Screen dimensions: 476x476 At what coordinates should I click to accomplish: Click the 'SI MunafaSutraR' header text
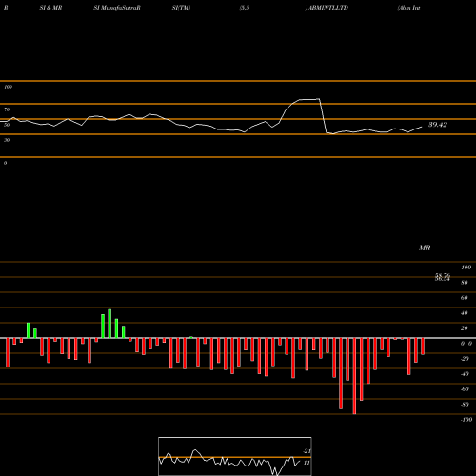(117, 8)
